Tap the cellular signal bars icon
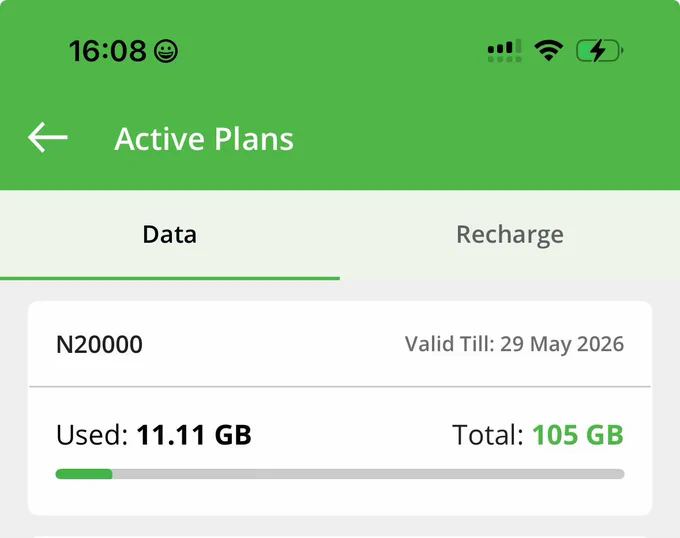Image resolution: width=680 pixels, height=538 pixels. coord(504,51)
